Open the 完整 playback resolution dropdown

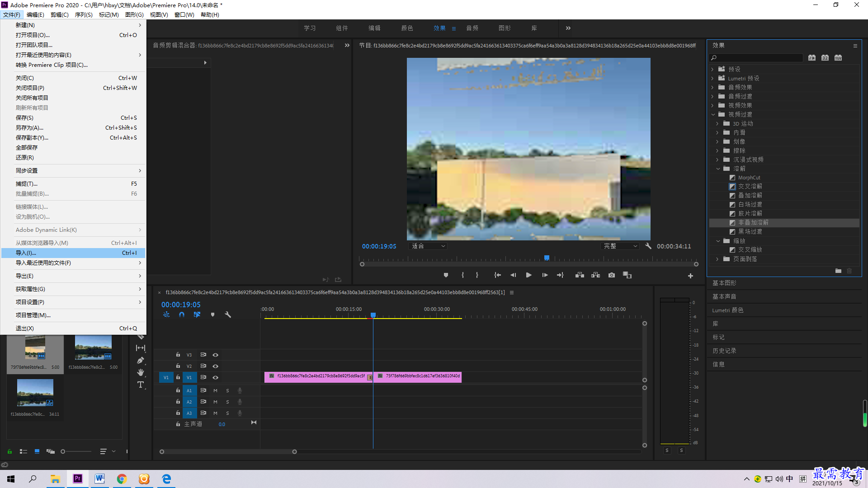click(620, 246)
